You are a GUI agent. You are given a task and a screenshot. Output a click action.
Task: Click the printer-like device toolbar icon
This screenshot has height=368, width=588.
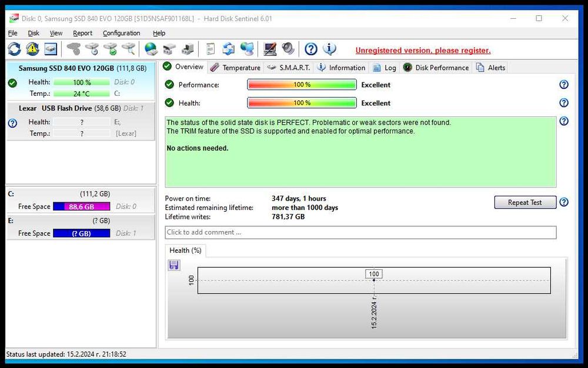point(169,49)
